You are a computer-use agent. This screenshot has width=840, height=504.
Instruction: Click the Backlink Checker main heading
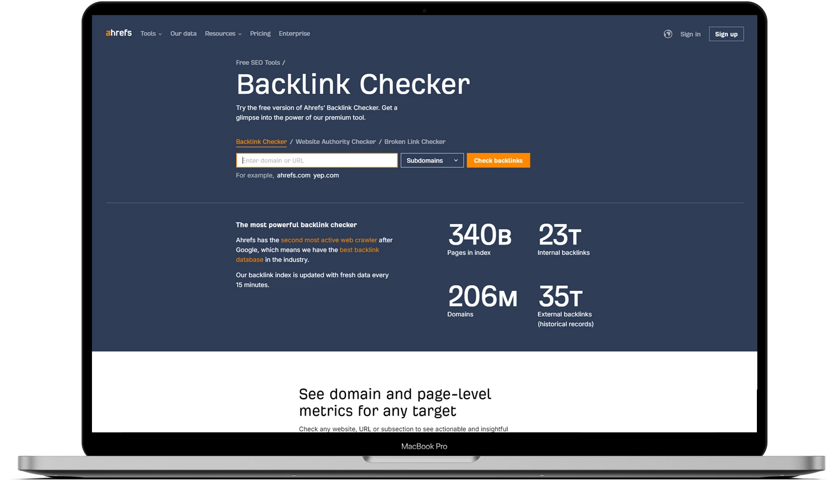coord(353,84)
